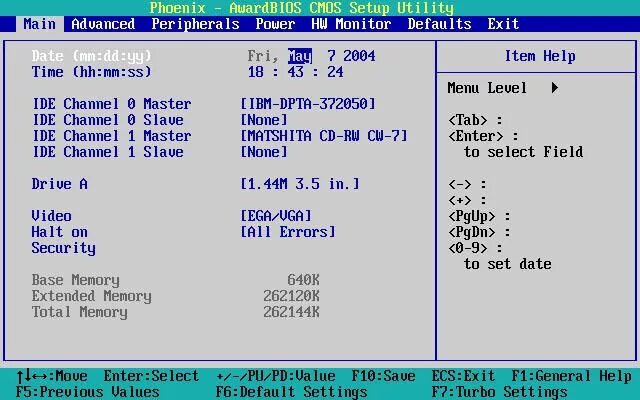Click the Enter:Select hint
This screenshot has height=400, width=640.
(151, 376)
